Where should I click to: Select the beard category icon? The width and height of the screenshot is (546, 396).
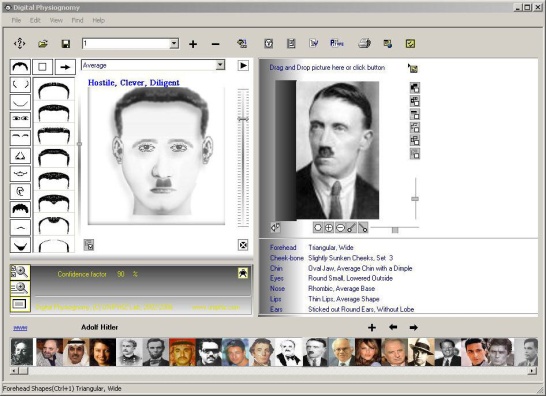(20, 245)
